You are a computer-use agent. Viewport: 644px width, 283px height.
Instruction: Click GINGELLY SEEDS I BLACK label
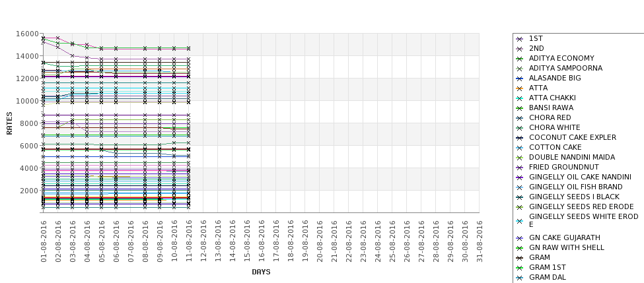(x=574, y=197)
